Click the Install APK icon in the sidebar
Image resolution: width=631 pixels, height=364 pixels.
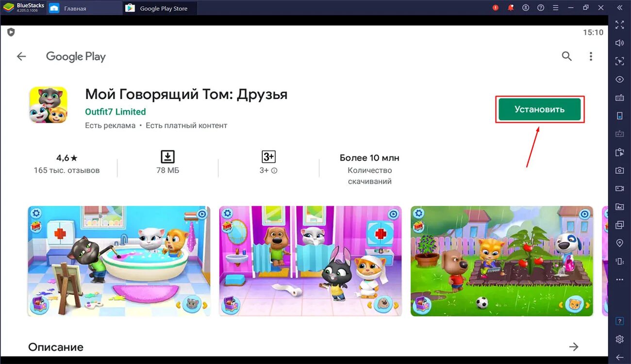tap(619, 152)
